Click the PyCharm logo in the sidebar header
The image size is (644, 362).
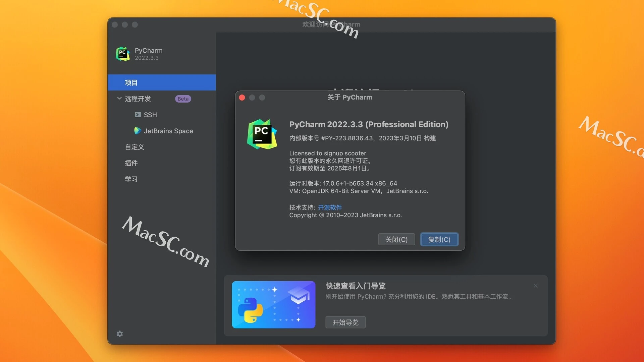point(123,54)
